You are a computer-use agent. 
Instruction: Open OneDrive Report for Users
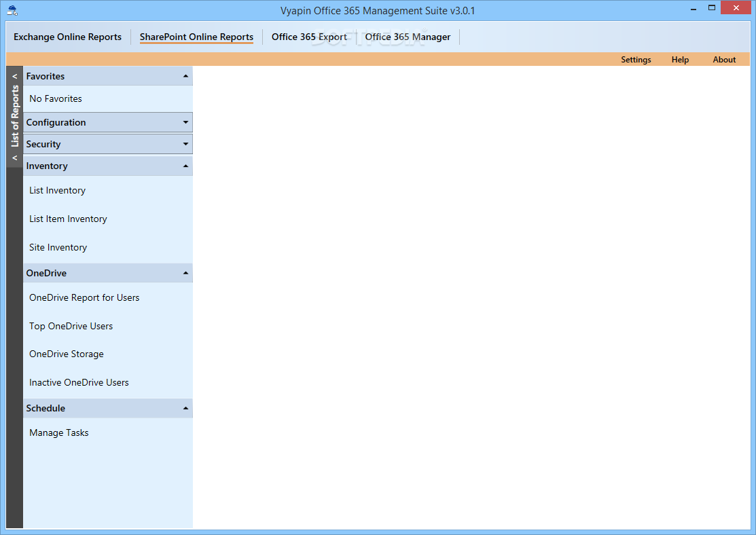point(84,297)
